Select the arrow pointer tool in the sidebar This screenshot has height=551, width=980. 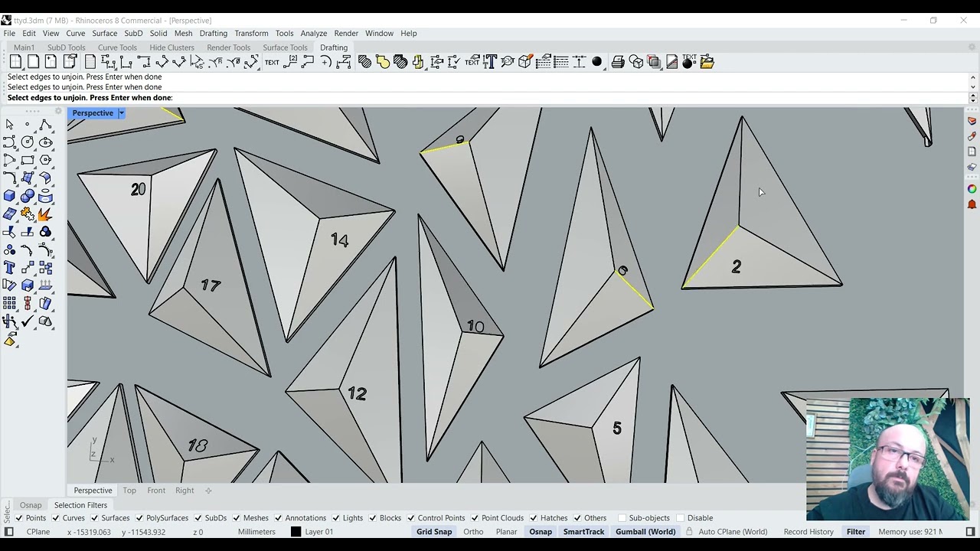[9, 124]
